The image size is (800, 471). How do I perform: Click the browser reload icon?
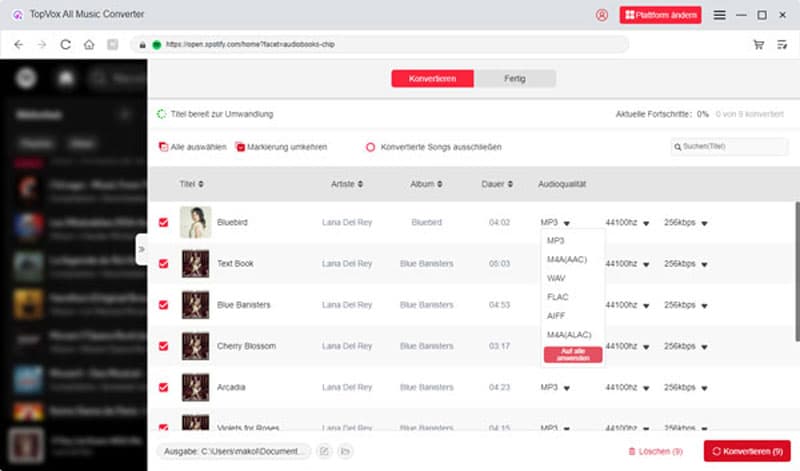pyautogui.click(x=66, y=45)
